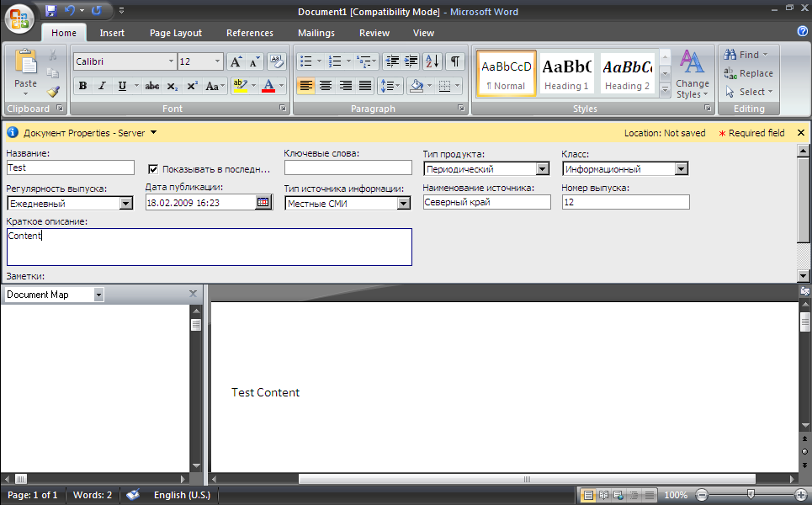Viewport: 812px width, 505px height.
Task: Center align the paragraph text
Action: (325, 86)
